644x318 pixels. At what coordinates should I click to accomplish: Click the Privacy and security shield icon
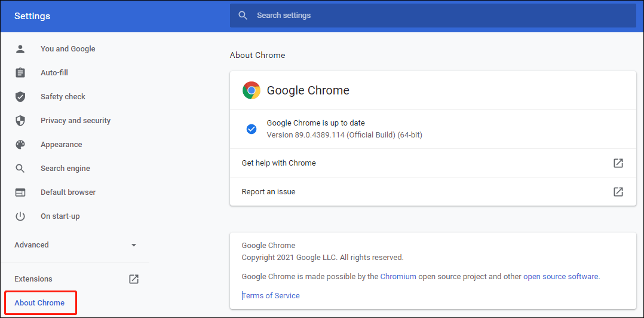click(x=20, y=120)
